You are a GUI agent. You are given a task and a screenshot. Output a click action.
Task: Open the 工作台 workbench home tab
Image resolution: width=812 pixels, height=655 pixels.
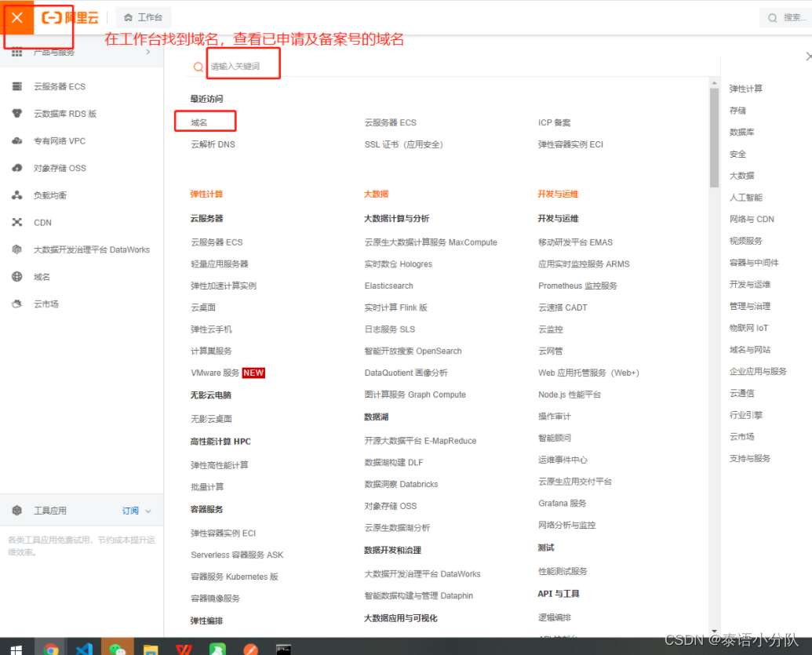point(144,17)
